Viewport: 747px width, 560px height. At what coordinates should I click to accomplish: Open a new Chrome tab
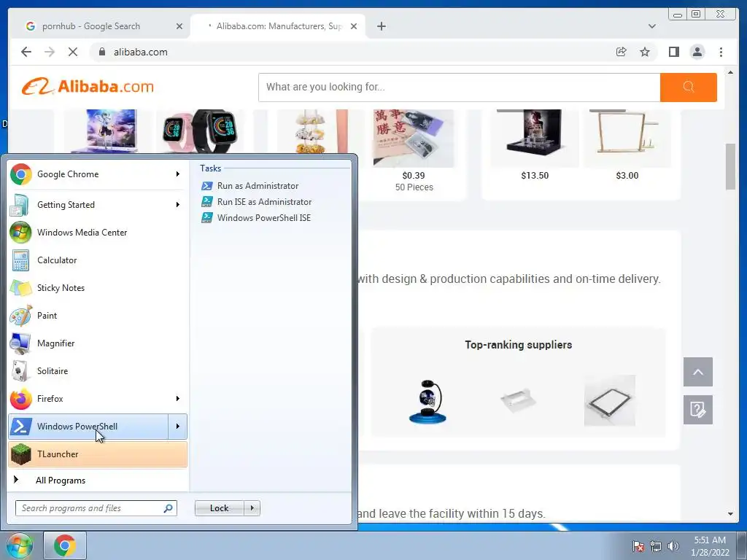tap(381, 26)
